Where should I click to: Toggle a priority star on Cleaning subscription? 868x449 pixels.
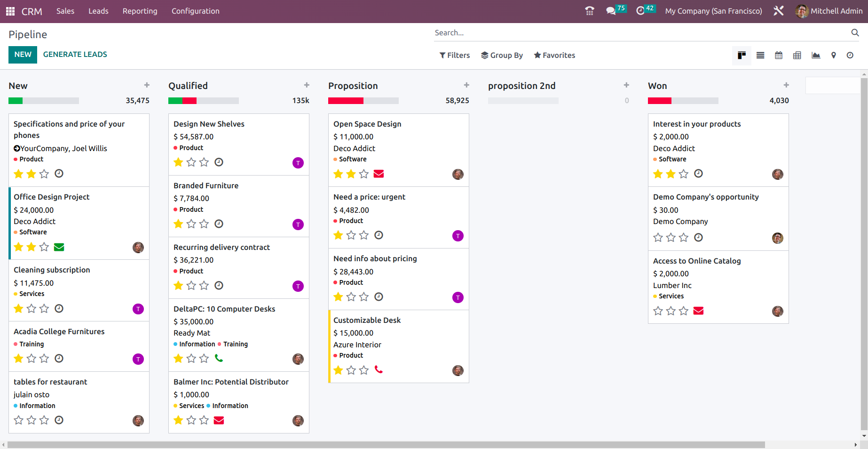(x=19, y=308)
